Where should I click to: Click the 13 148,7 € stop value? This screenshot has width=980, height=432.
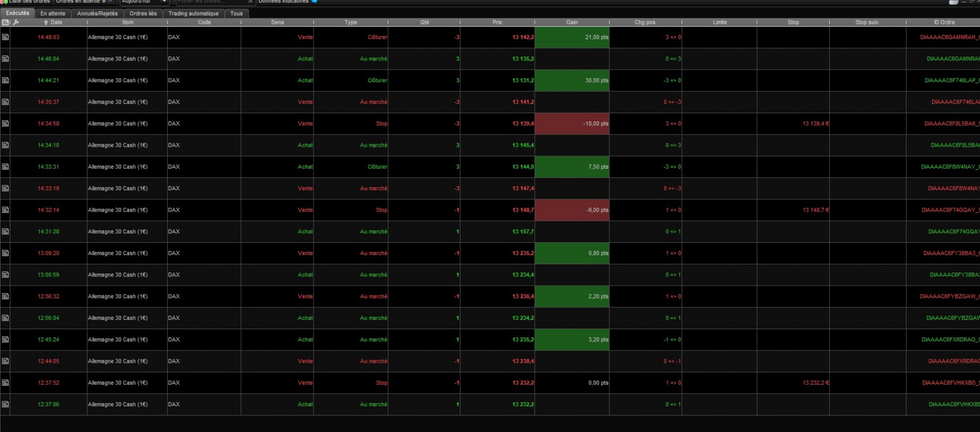(x=816, y=210)
